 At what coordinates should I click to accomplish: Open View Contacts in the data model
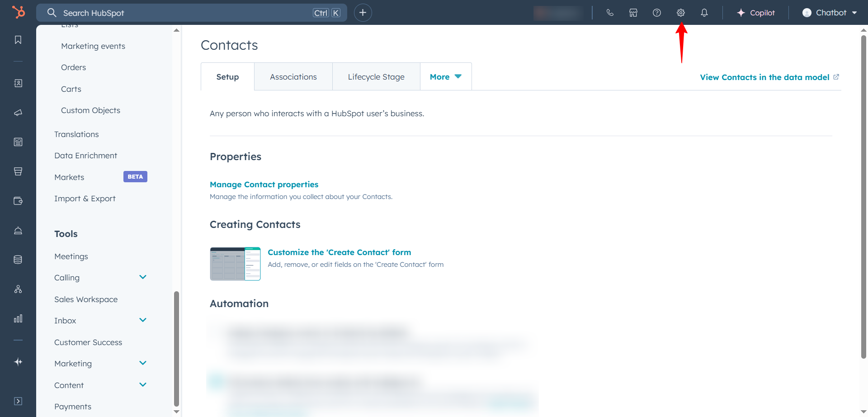pyautogui.click(x=764, y=77)
